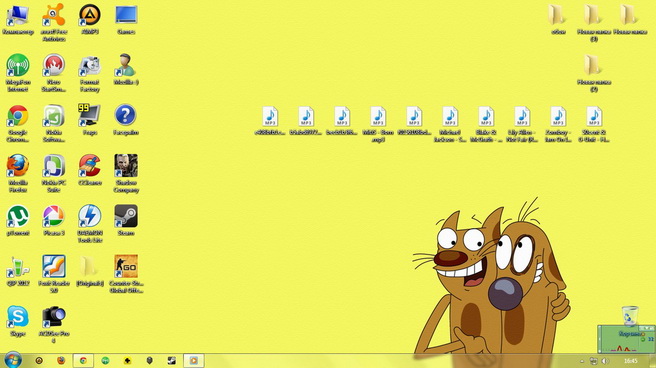Click the taskbar clock showing 16:45

tap(630, 360)
